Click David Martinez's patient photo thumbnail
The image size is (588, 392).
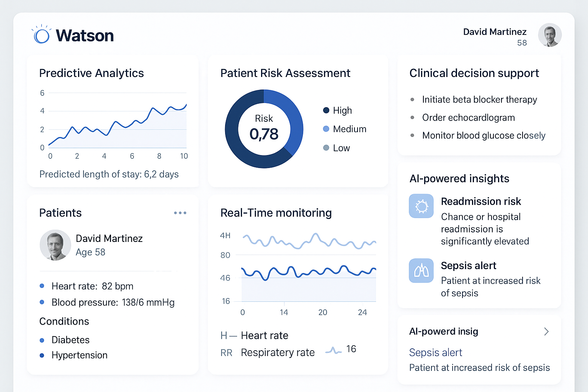pyautogui.click(x=55, y=245)
